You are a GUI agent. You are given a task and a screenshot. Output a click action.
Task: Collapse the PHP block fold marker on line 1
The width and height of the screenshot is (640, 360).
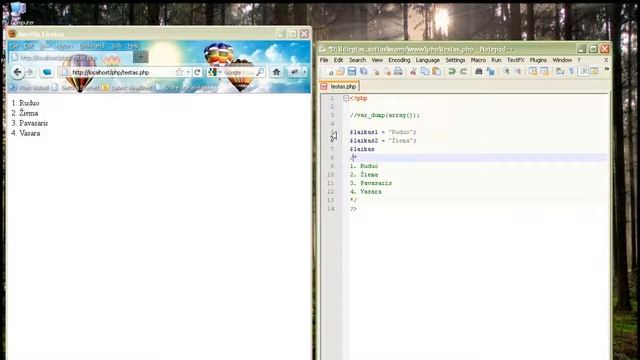346,98
